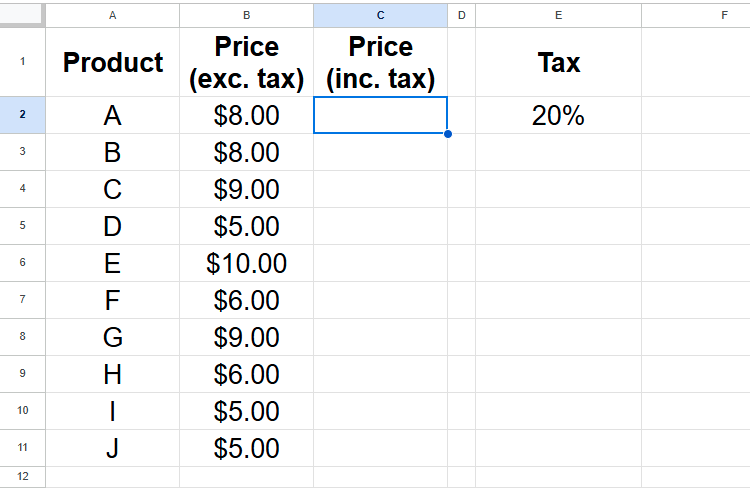Select column E header
The width and height of the screenshot is (750, 488).
tap(558, 15)
